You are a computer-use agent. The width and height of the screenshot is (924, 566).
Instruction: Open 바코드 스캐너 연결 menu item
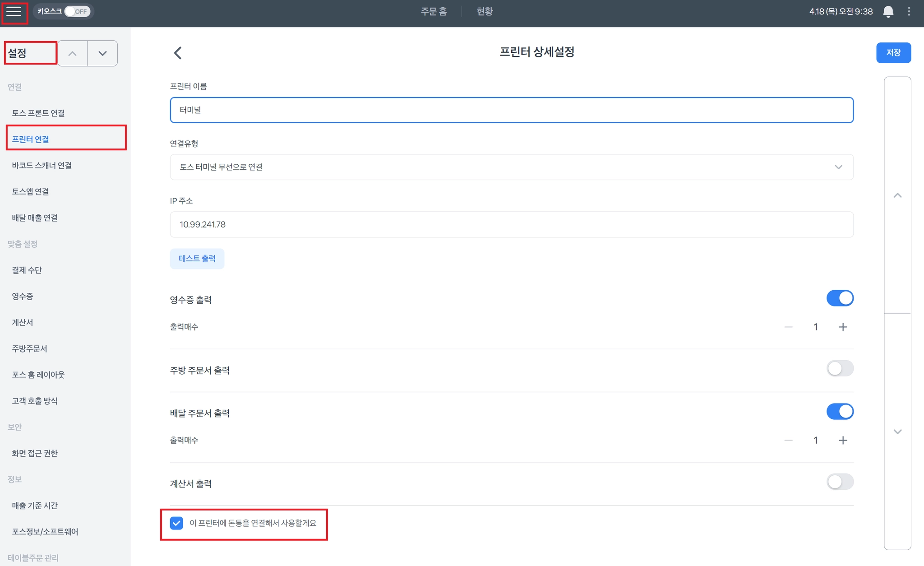pos(42,166)
